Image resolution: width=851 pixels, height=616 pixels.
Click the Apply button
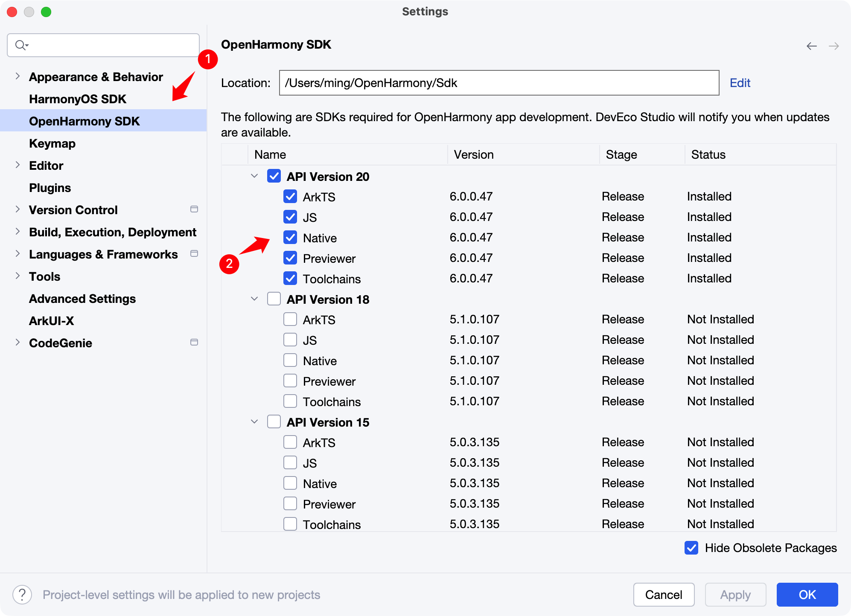pos(735,594)
